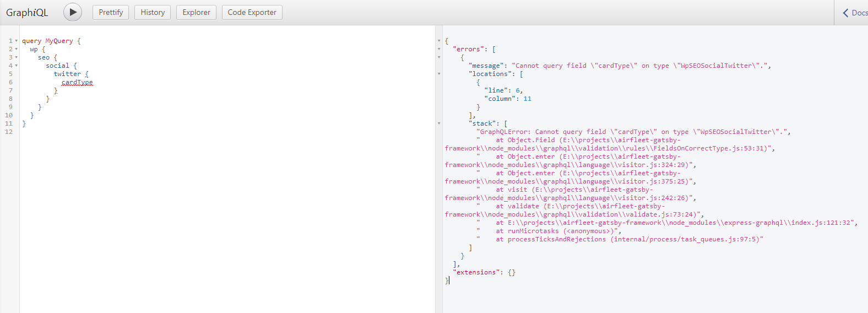This screenshot has width=868, height=313.
Task: Click the query keyword on line 1
Action: [31, 41]
